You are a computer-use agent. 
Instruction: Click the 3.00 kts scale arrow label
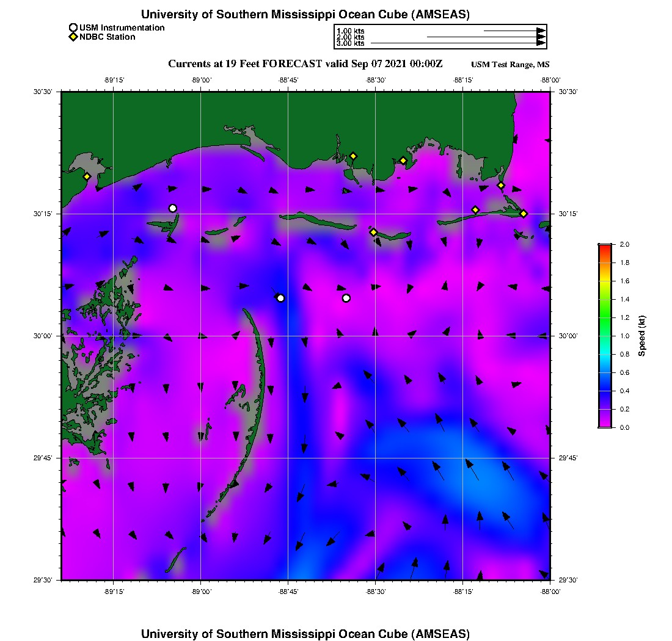(x=350, y=43)
